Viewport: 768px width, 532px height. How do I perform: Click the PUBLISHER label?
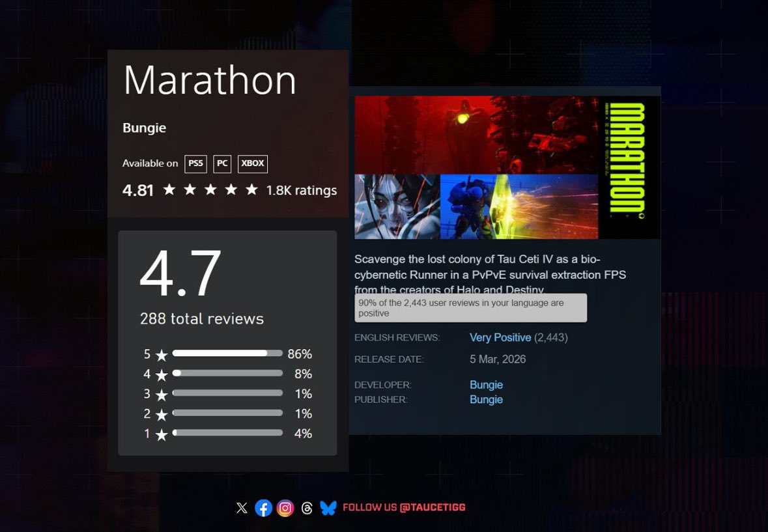click(381, 400)
